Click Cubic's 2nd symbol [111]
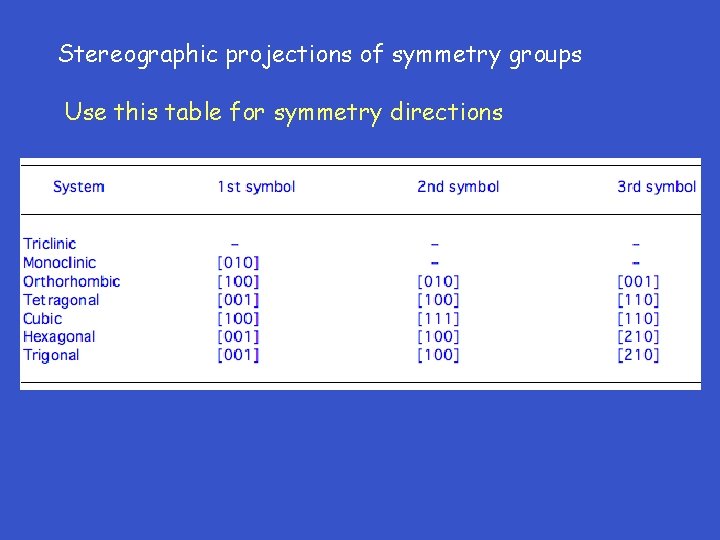The width and height of the screenshot is (720, 540). tap(438, 318)
